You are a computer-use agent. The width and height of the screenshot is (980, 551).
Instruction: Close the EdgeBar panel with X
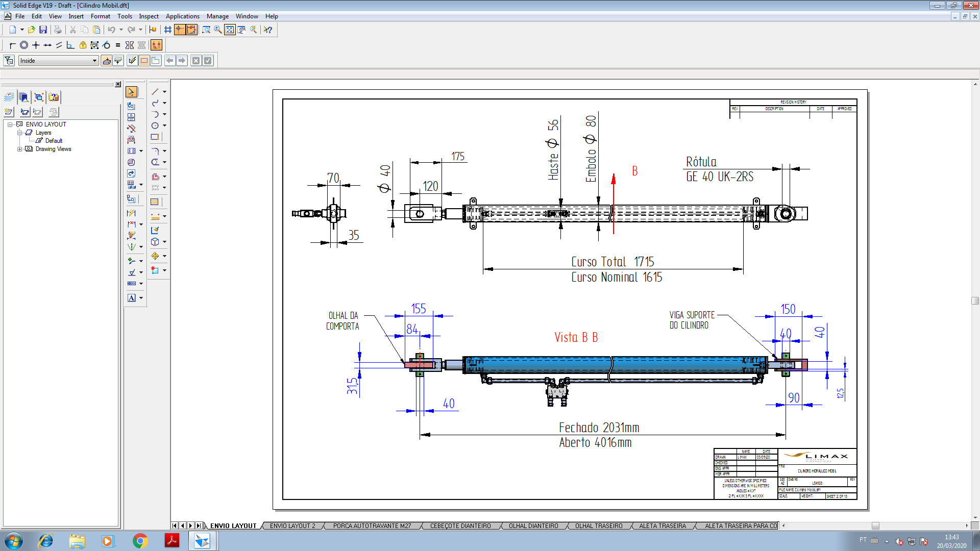pyautogui.click(x=118, y=84)
